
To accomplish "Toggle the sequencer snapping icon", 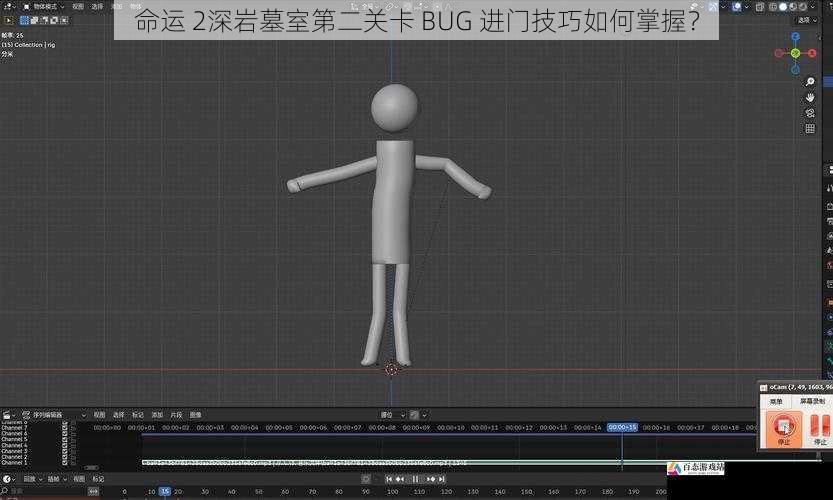I will (414, 415).
